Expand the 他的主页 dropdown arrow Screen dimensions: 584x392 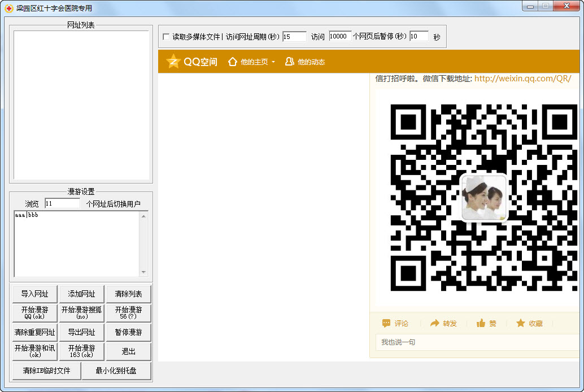[x=273, y=62]
